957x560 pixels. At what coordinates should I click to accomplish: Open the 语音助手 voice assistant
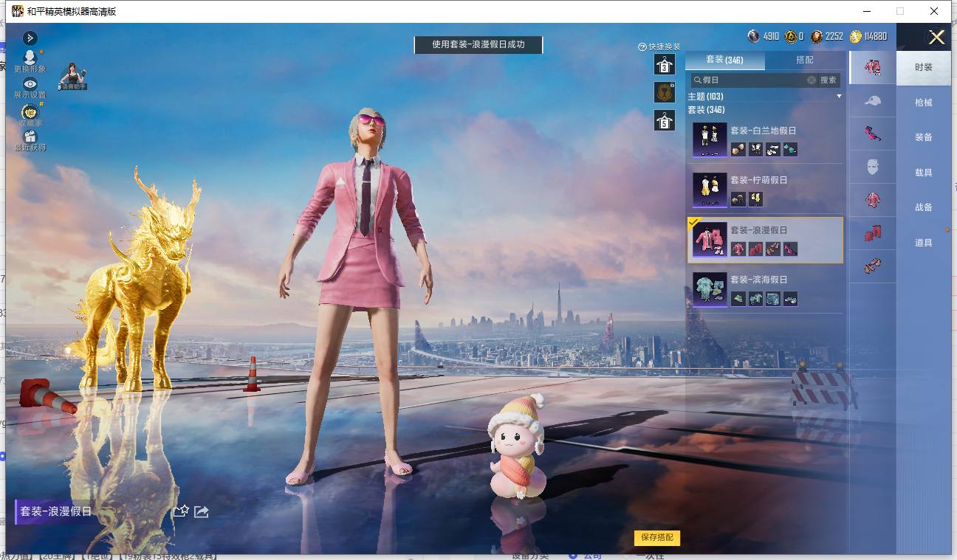click(73, 76)
